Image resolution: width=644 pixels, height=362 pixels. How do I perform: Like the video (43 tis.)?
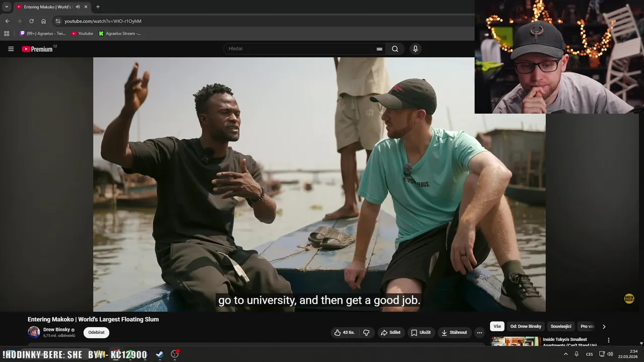[345, 332]
